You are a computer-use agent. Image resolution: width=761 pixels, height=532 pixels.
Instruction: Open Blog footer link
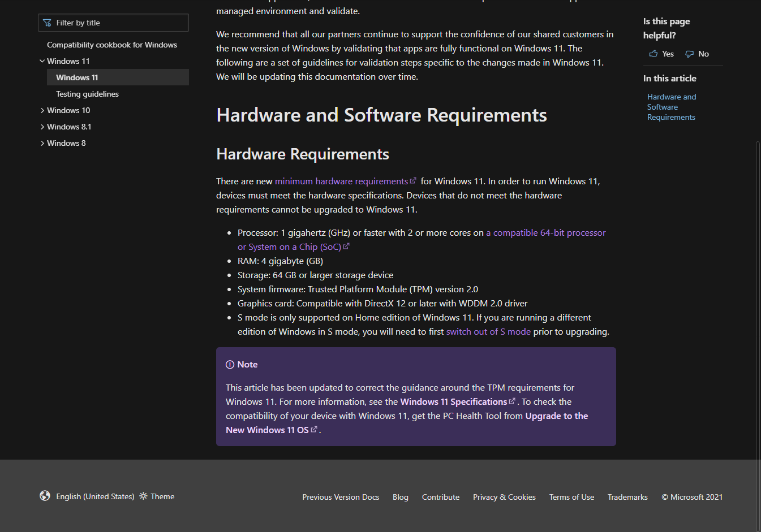click(401, 497)
